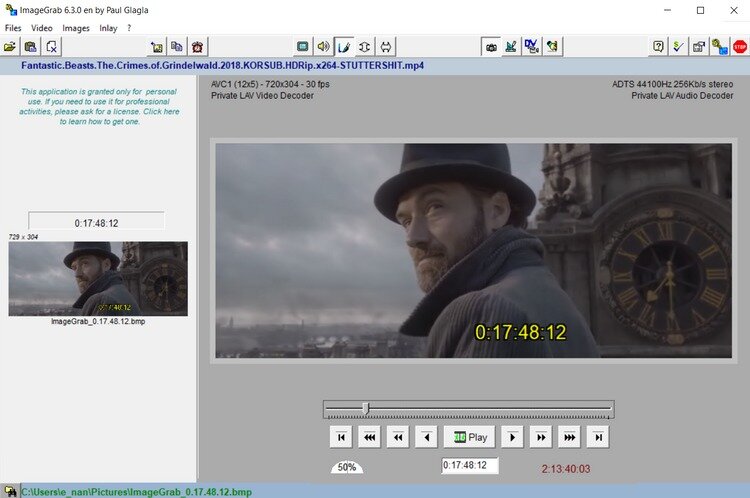The height and width of the screenshot is (498, 750).
Task: Click the open file folder icon
Action: tap(10, 47)
